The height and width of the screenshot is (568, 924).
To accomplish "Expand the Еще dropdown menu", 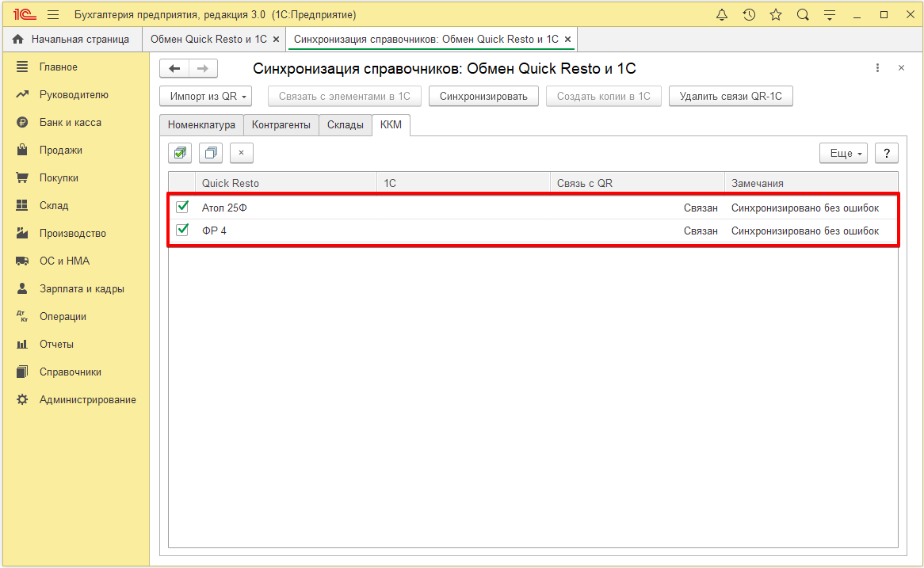I will (x=843, y=153).
